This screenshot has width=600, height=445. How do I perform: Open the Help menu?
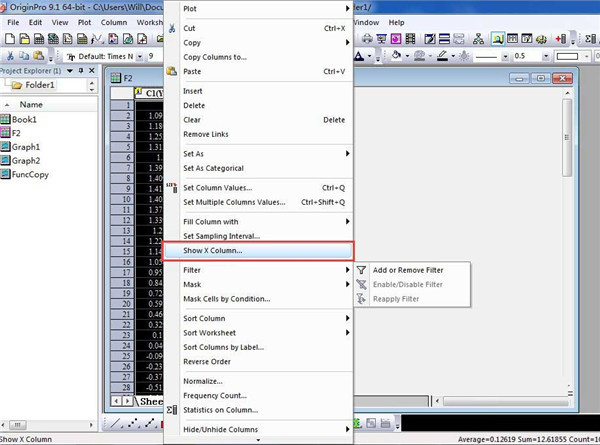tap(396, 21)
